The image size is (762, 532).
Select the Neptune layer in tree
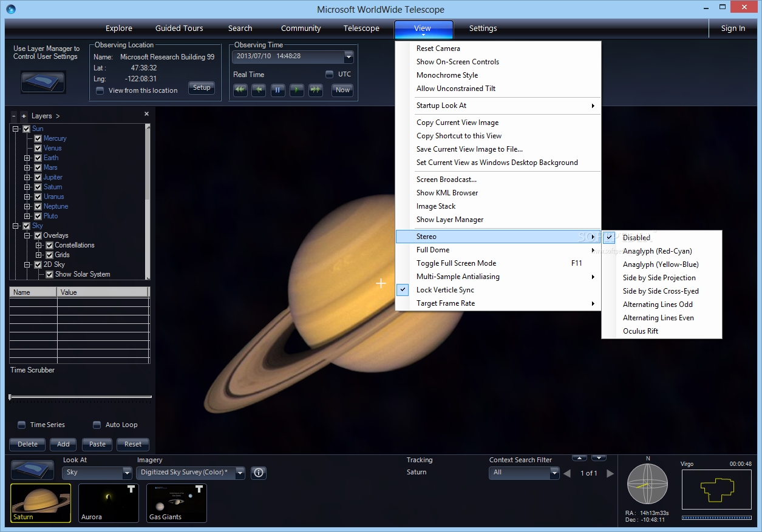pos(56,206)
